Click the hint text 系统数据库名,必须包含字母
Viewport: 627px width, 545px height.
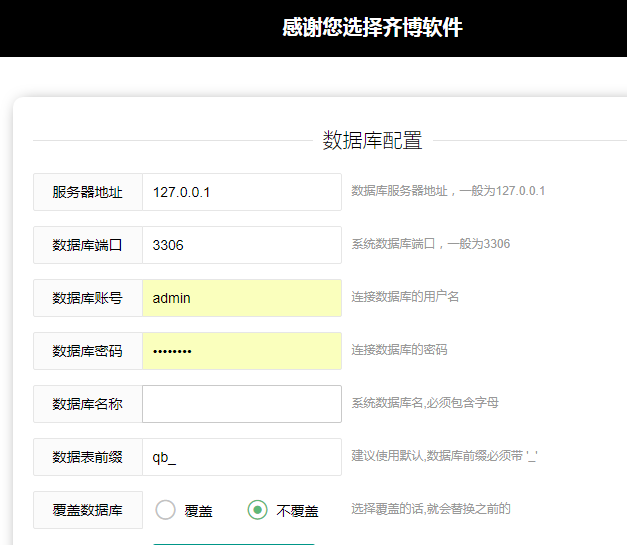coord(425,403)
